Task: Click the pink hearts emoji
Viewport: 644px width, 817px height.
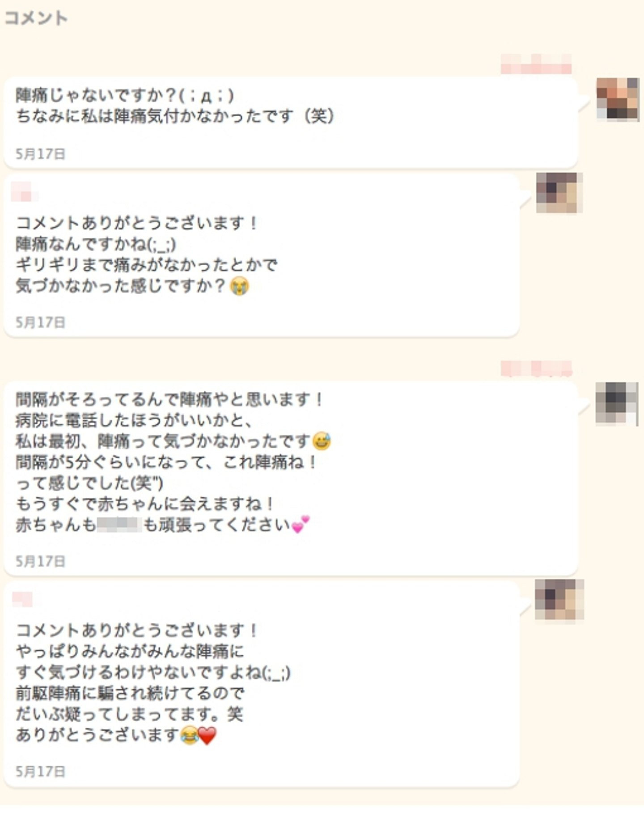Action: coord(300,525)
